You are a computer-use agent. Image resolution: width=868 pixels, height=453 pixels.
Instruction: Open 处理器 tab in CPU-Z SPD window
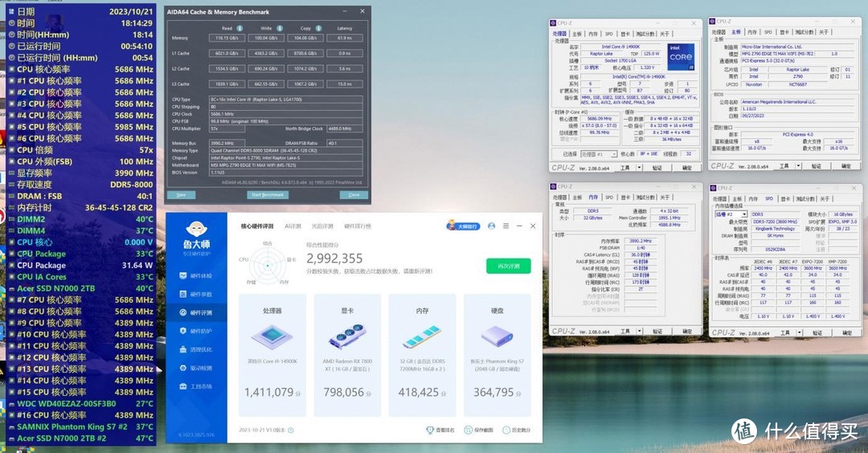[719, 198]
